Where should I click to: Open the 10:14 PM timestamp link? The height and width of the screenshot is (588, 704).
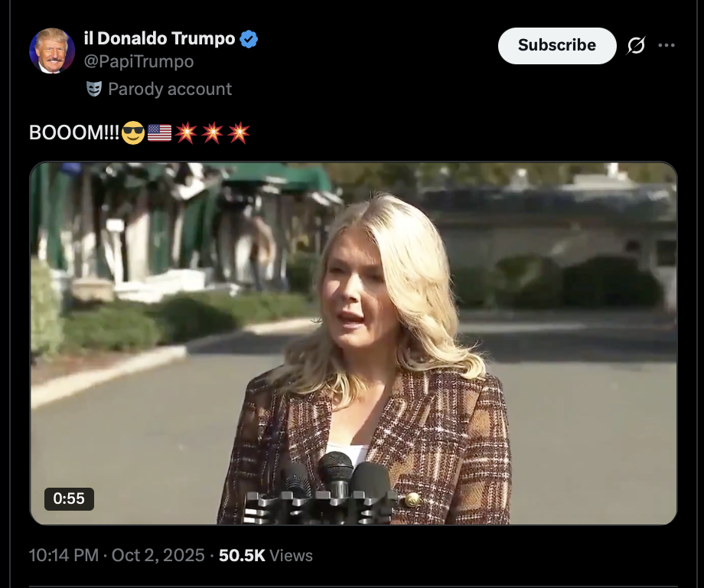64,556
